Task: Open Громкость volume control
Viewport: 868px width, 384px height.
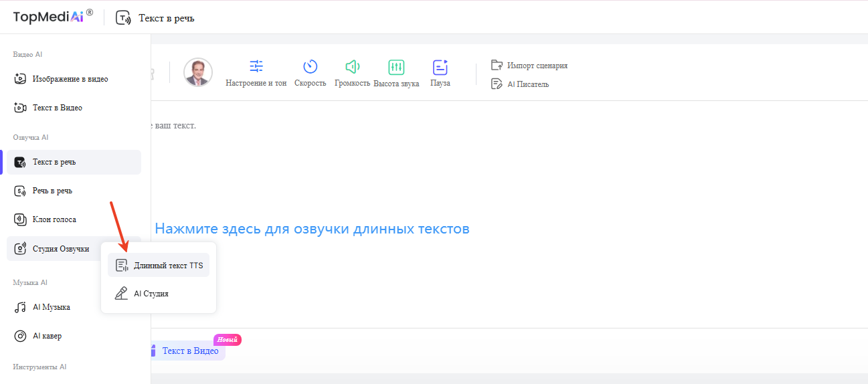Action: (353, 83)
